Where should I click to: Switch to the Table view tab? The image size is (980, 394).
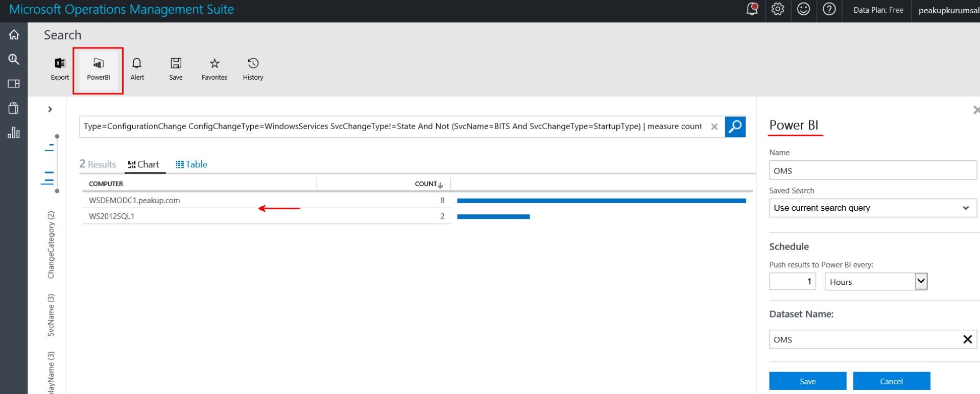pyautogui.click(x=192, y=164)
